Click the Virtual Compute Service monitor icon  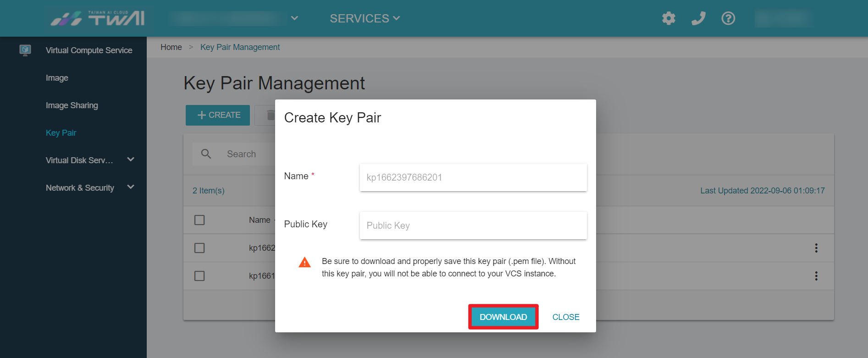click(x=25, y=50)
